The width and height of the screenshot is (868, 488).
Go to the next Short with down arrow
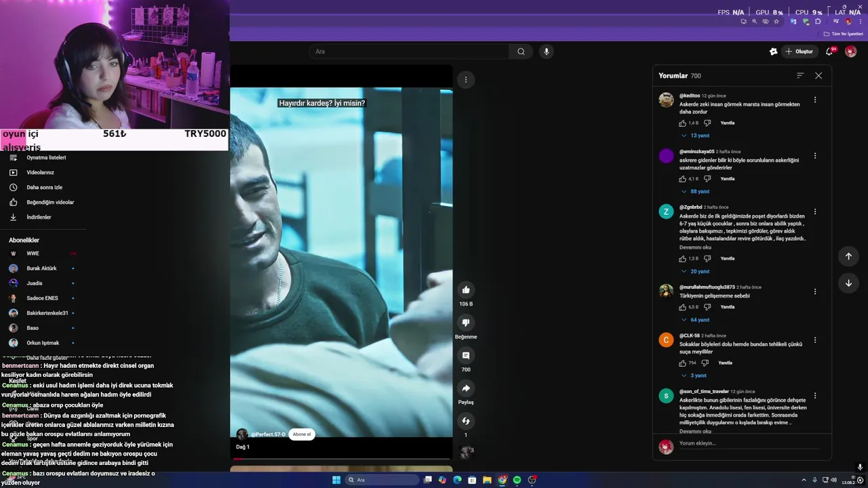click(848, 283)
